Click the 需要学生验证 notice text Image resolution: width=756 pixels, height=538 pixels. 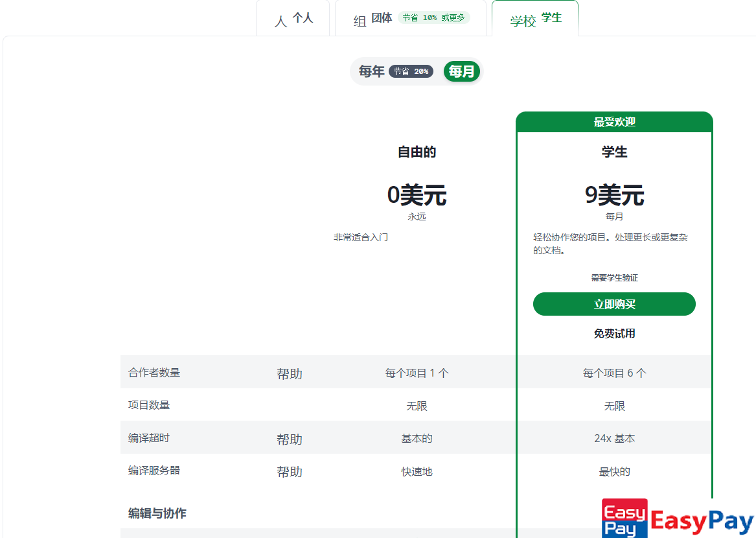614,278
